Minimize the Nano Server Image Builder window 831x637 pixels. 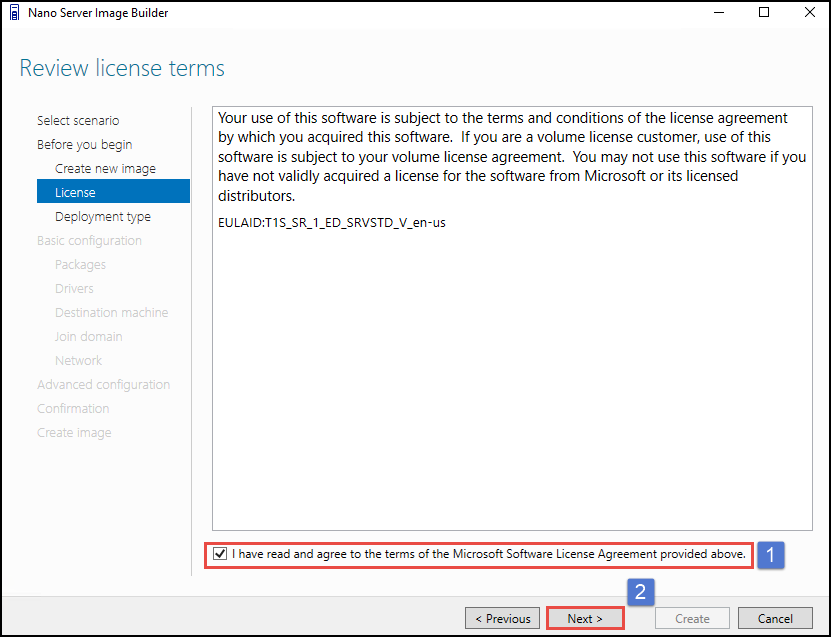717,13
